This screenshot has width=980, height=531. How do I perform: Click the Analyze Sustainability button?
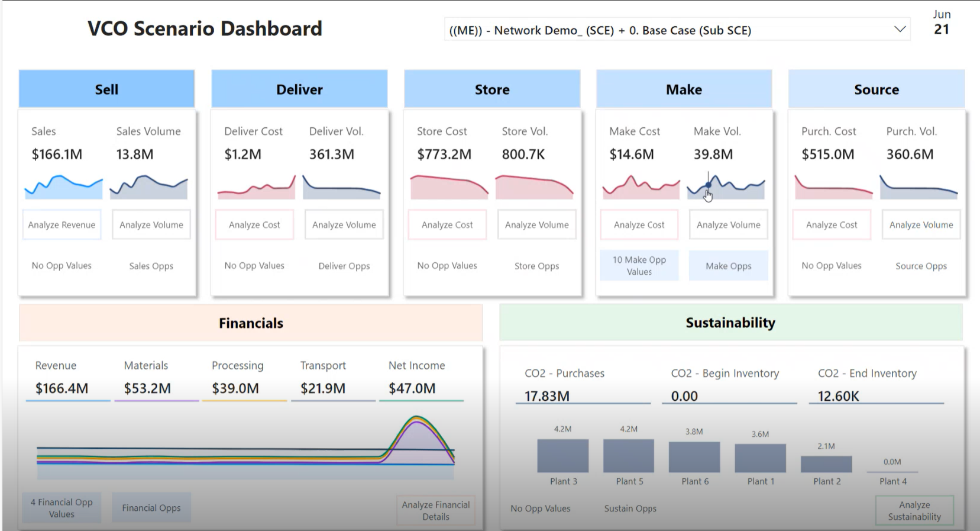[914, 510]
